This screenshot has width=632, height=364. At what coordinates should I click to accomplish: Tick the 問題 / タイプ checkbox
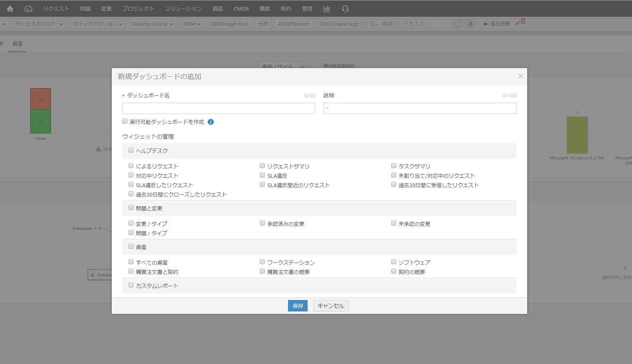[131, 233]
